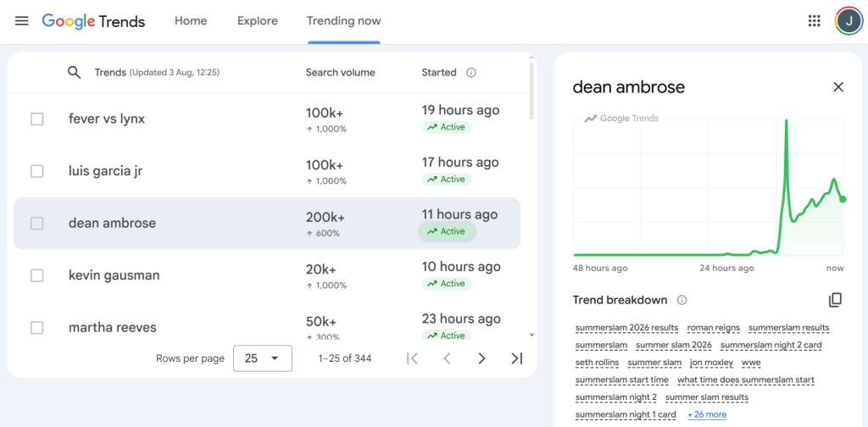Click the Active badge for fever vs lynx

[447, 127]
